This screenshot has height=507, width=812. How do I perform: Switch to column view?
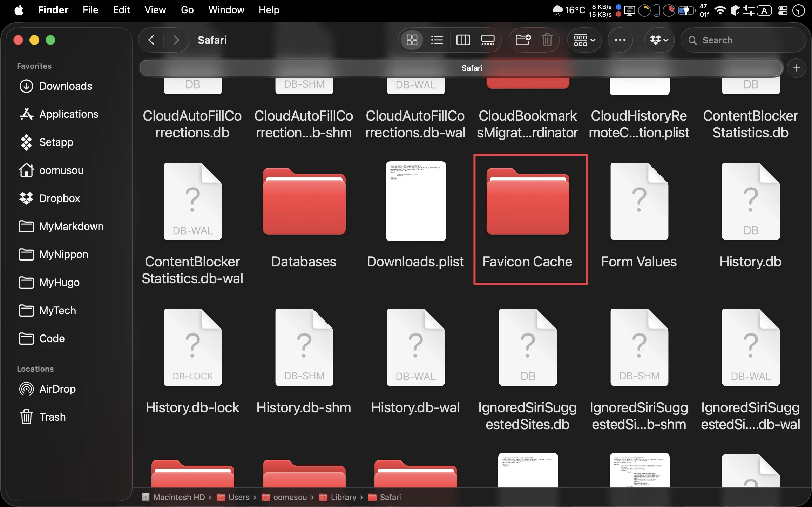[x=462, y=40]
